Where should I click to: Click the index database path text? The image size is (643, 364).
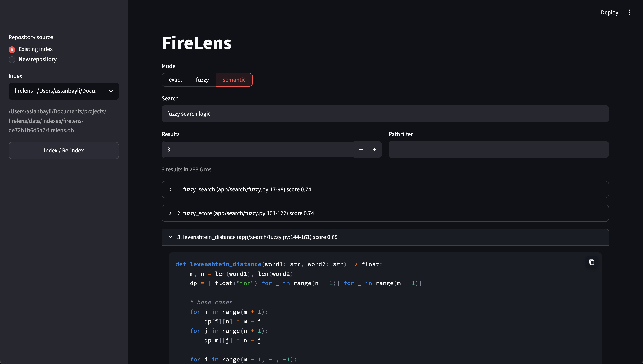point(57,121)
